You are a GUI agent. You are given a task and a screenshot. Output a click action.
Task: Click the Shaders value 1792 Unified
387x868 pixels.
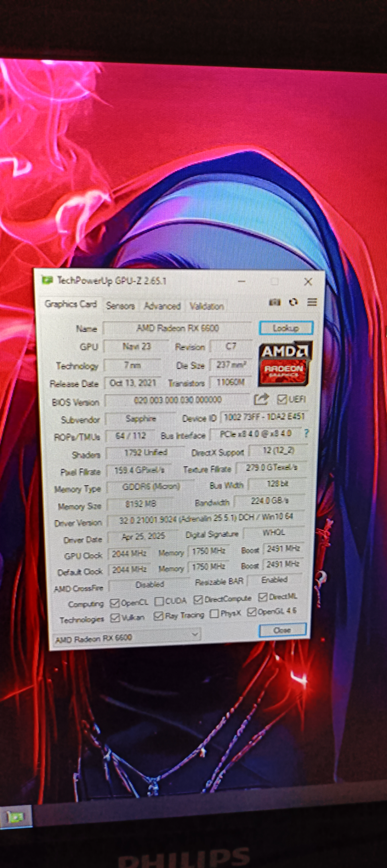(145, 453)
